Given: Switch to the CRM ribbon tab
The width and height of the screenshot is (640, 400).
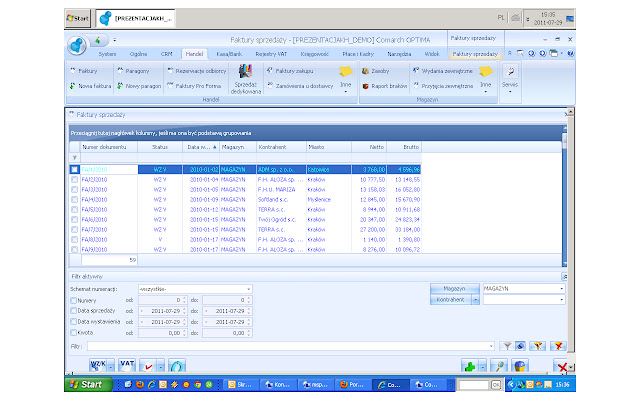Looking at the screenshot, I should (167, 54).
